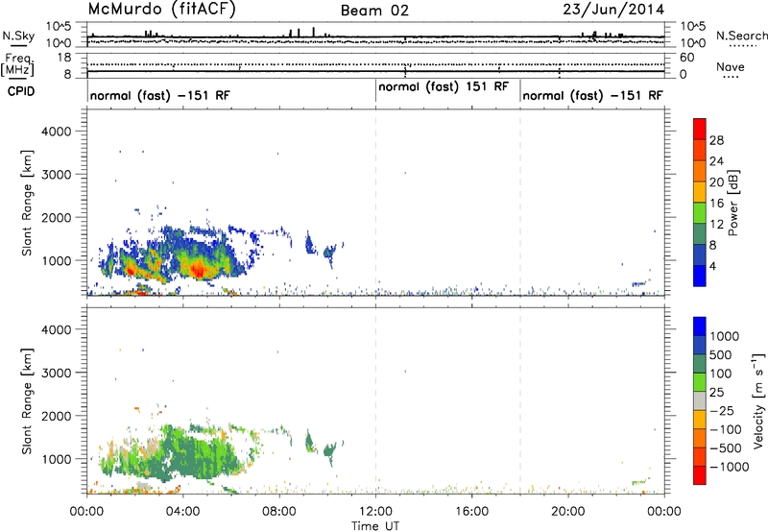Pick the gray -25 to 25 Velocity segment
This screenshot has height=532, width=768.
tap(700, 401)
